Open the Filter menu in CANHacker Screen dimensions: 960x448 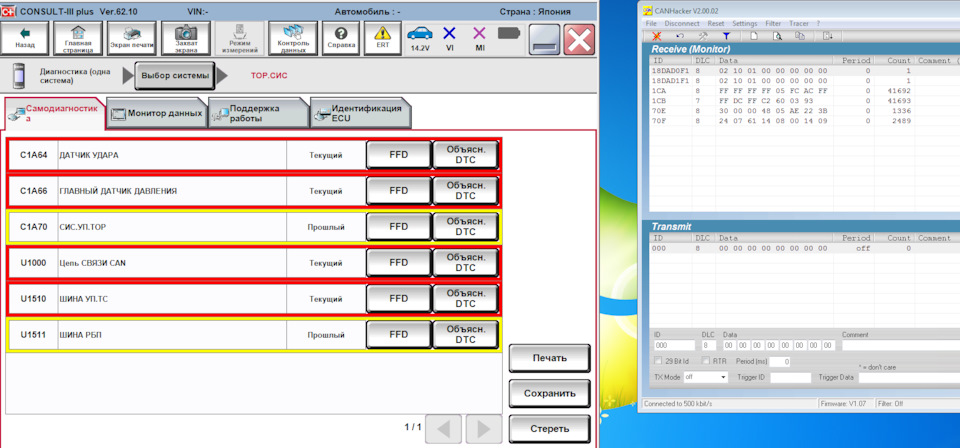773,23
